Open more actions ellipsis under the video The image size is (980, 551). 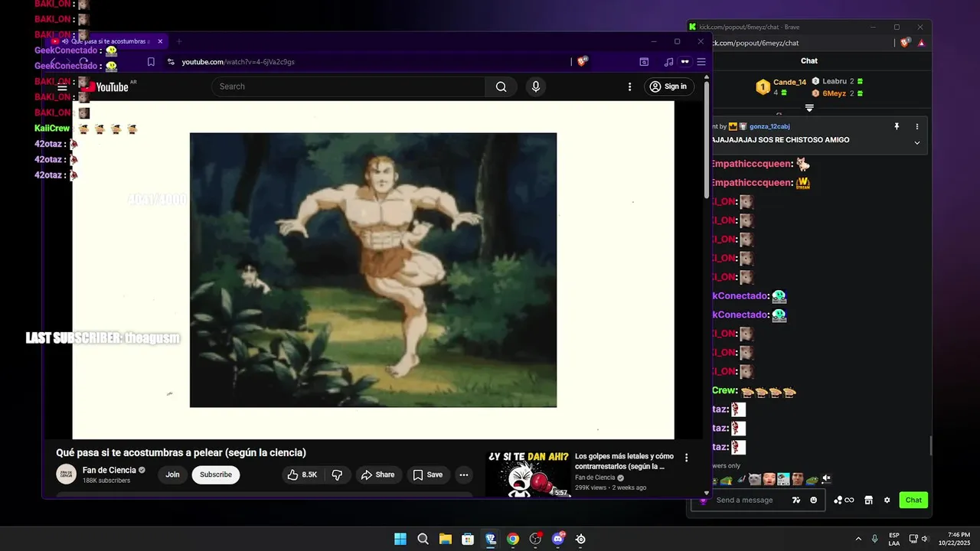click(463, 474)
